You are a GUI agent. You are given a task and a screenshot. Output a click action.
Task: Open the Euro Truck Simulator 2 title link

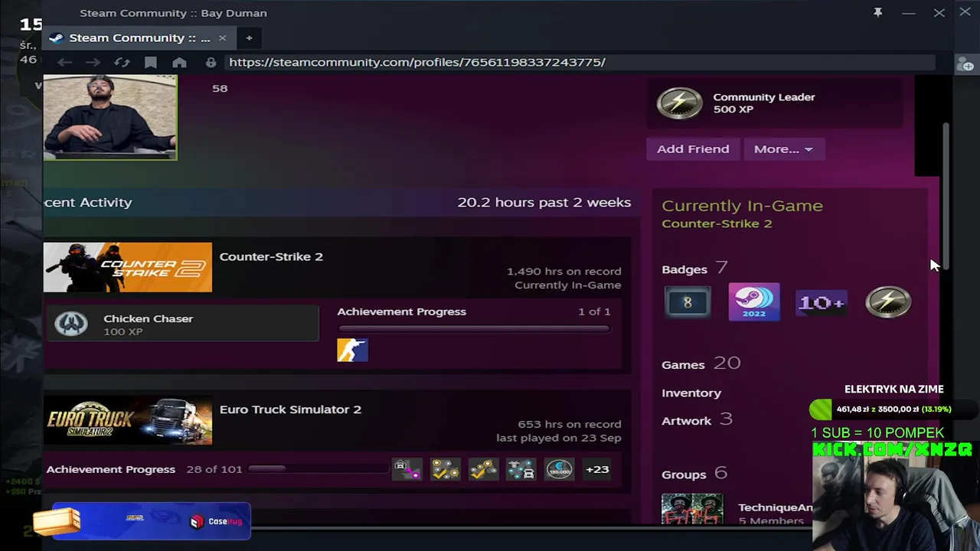pos(290,409)
